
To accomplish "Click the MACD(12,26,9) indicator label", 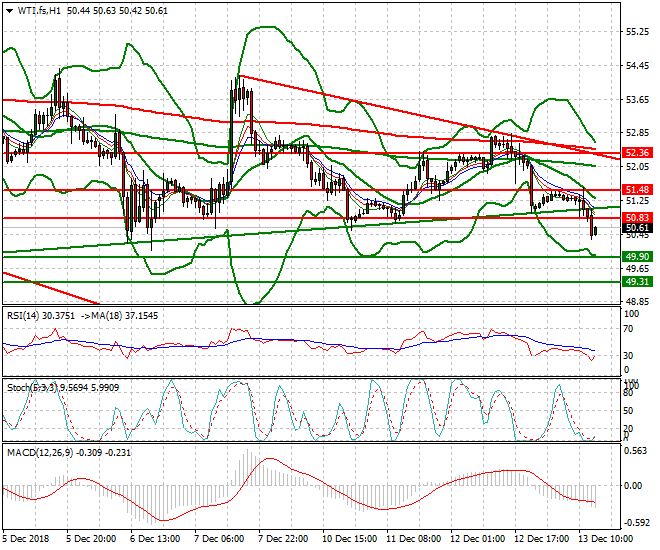I will click(40, 453).
